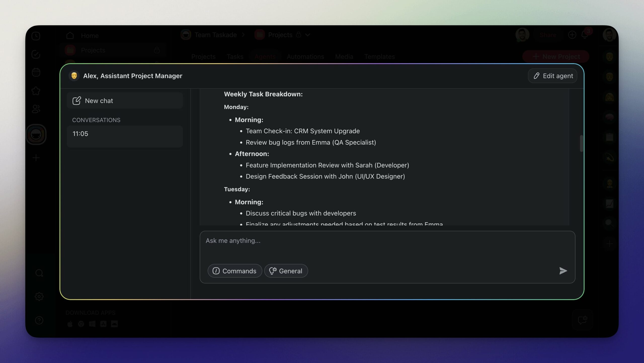This screenshot has height=363, width=644.
Task: Click the Alex agent avatar emoji
Action: pyautogui.click(x=74, y=76)
